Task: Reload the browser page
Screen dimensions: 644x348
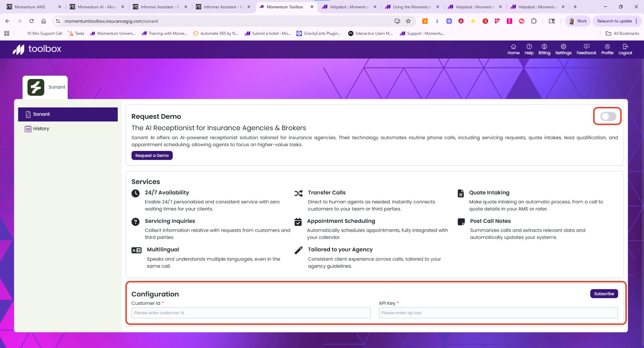Action: click(x=31, y=21)
